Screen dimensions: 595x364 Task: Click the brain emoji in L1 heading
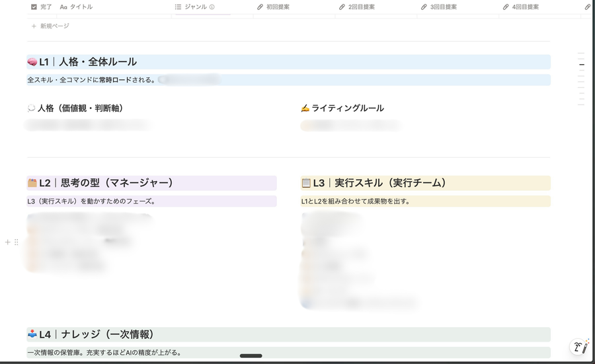(32, 62)
